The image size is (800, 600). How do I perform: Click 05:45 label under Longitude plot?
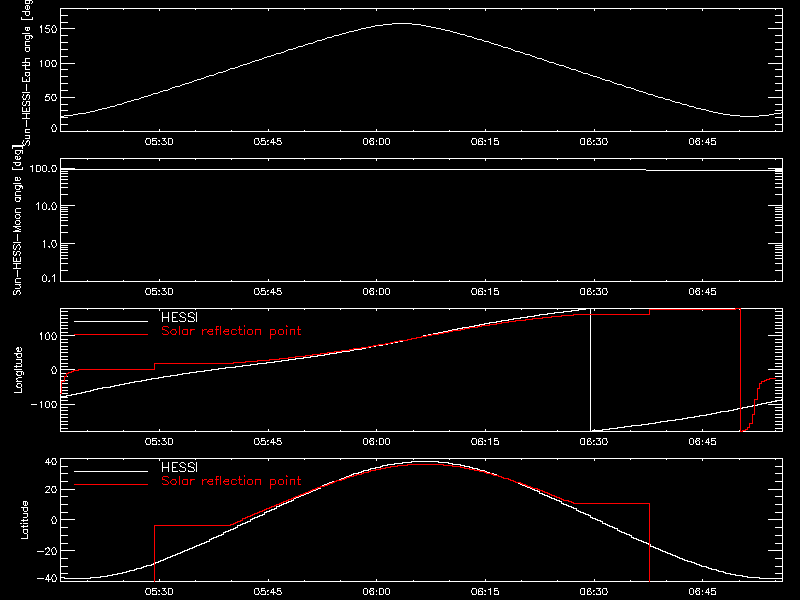267,441
